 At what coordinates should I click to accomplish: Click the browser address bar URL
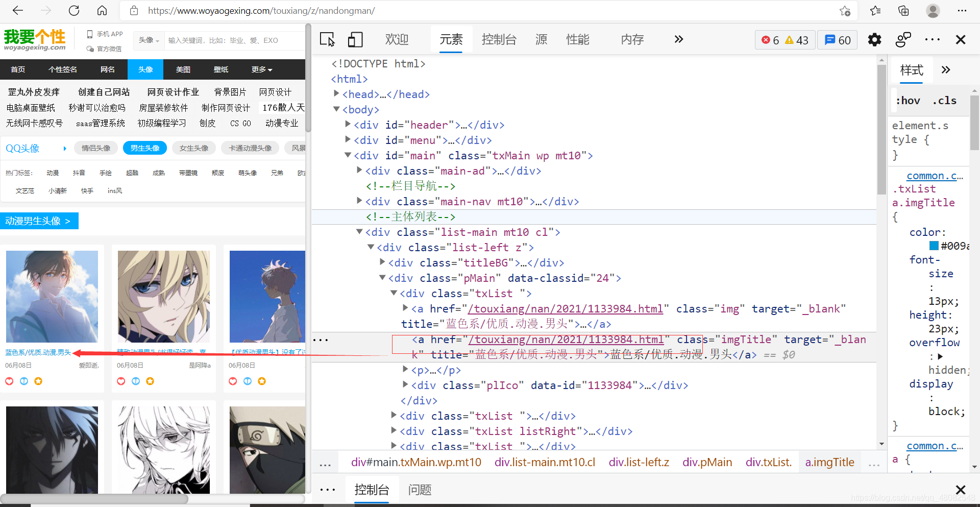(261, 11)
